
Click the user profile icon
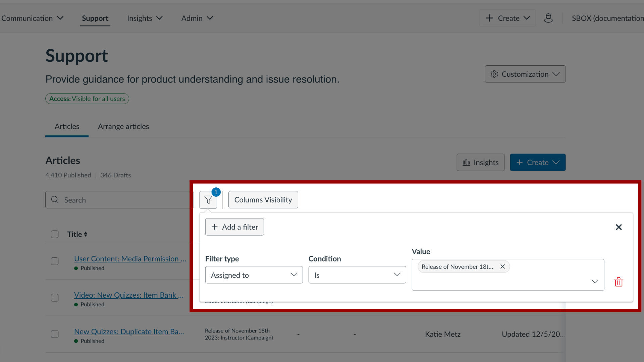548,18
